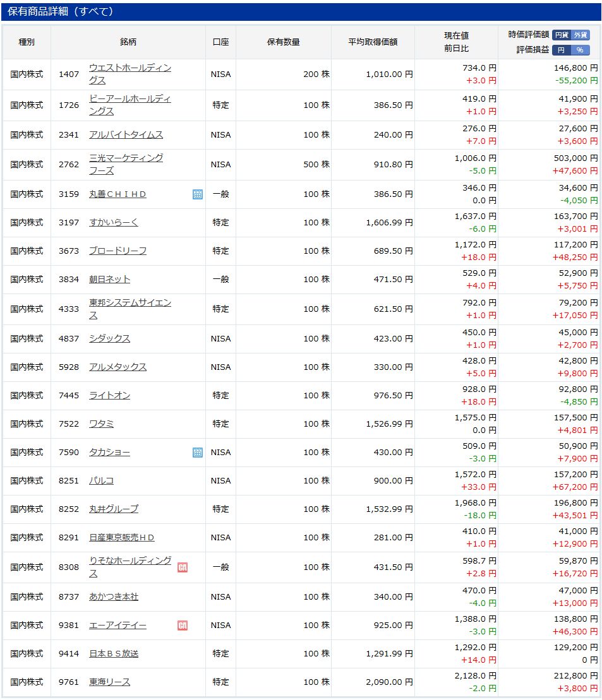Click calendar icon next to タカショー

(x=198, y=452)
